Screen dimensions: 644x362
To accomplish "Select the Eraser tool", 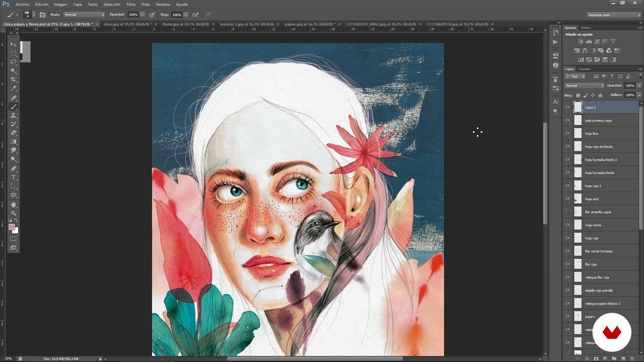I will [x=13, y=133].
